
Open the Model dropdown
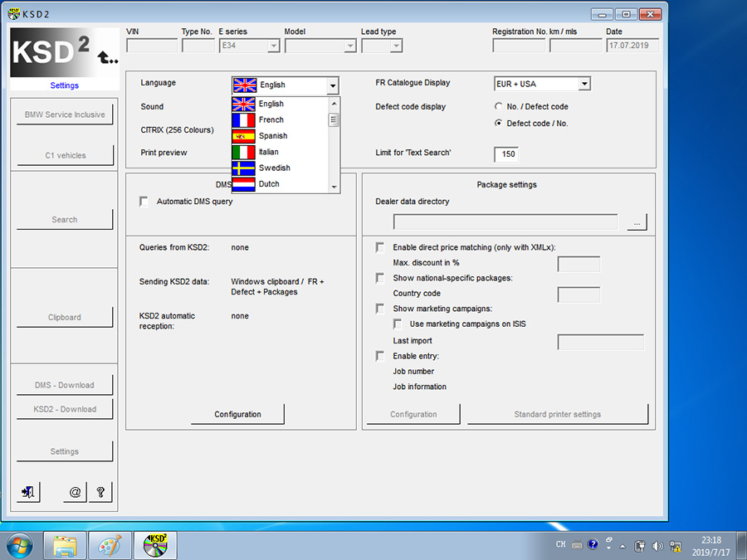[x=350, y=46]
